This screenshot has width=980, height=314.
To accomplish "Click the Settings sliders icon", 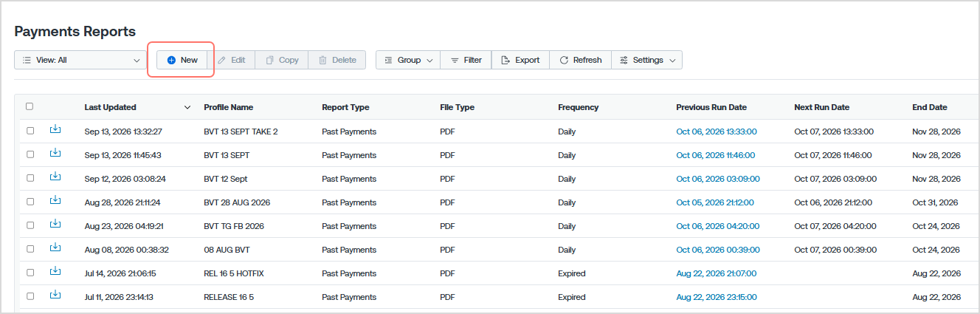I will click(624, 60).
